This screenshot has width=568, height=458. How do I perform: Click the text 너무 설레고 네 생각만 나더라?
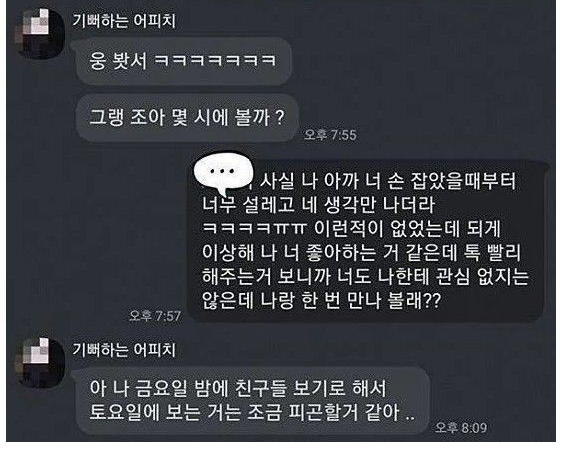point(319,204)
